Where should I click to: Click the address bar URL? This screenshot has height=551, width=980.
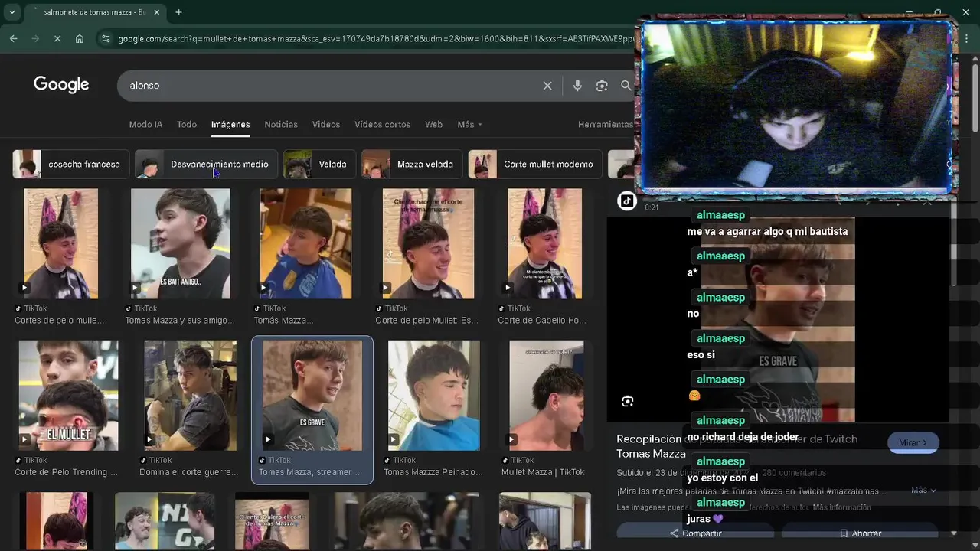click(x=375, y=38)
